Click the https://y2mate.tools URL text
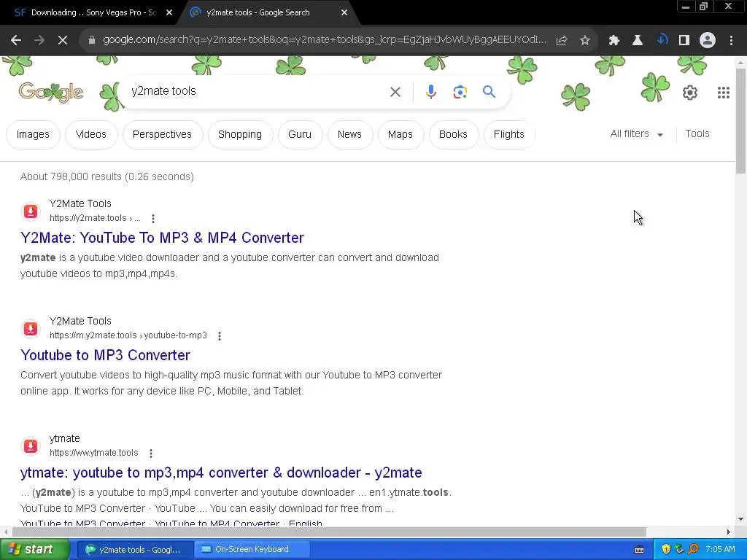The width and height of the screenshot is (747, 560). (95, 218)
